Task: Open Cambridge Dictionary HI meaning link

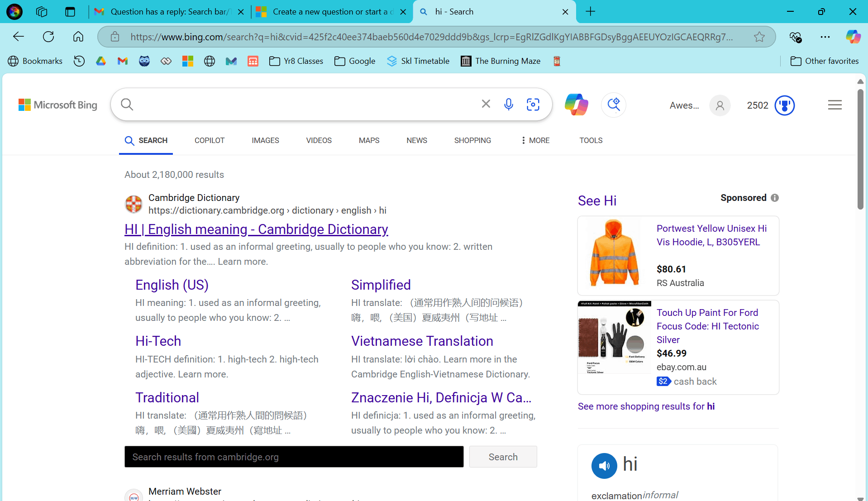Action: coord(256,229)
